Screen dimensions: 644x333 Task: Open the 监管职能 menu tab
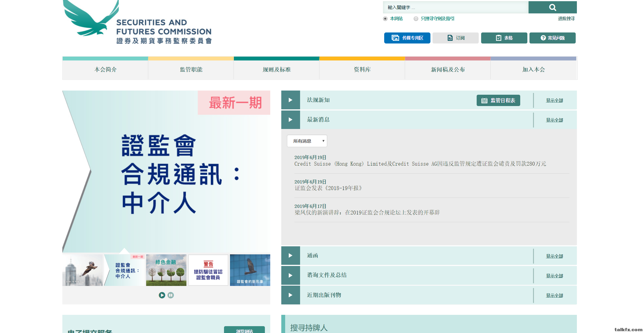click(x=191, y=69)
